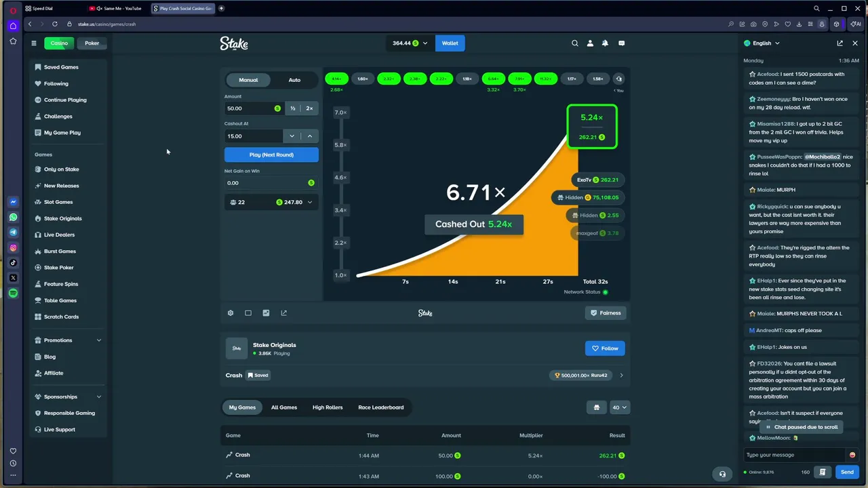Toggle the ghost mode icon above table
The height and width of the screenshot is (488, 868).
(x=597, y=407)
